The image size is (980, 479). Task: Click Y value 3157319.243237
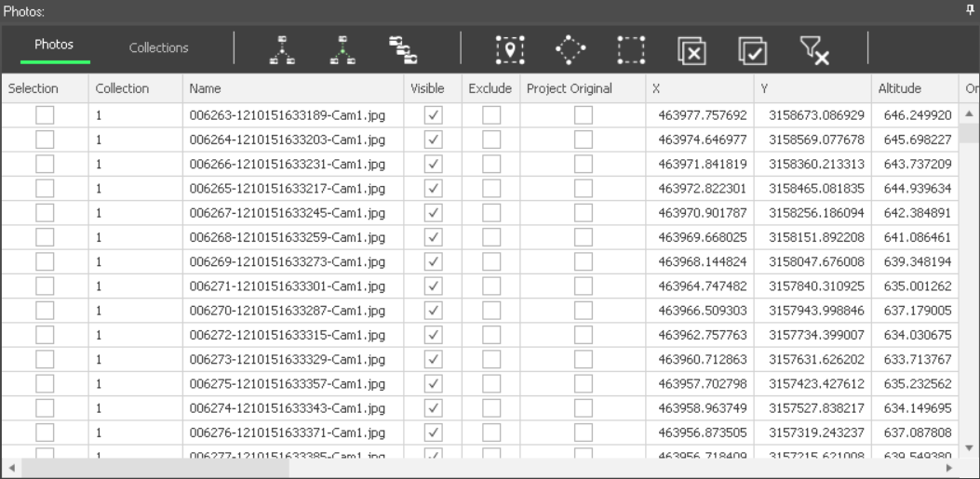[x=817, y=432]
